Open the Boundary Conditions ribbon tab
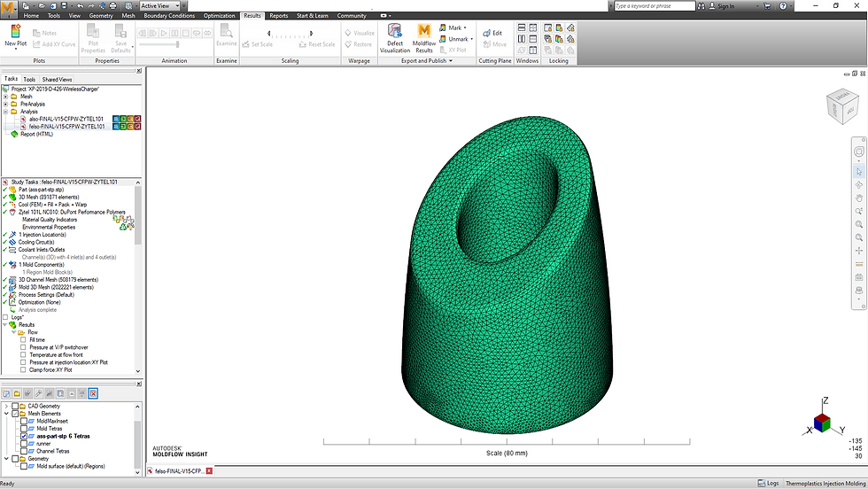868x489 pixels. click(168, 16)
